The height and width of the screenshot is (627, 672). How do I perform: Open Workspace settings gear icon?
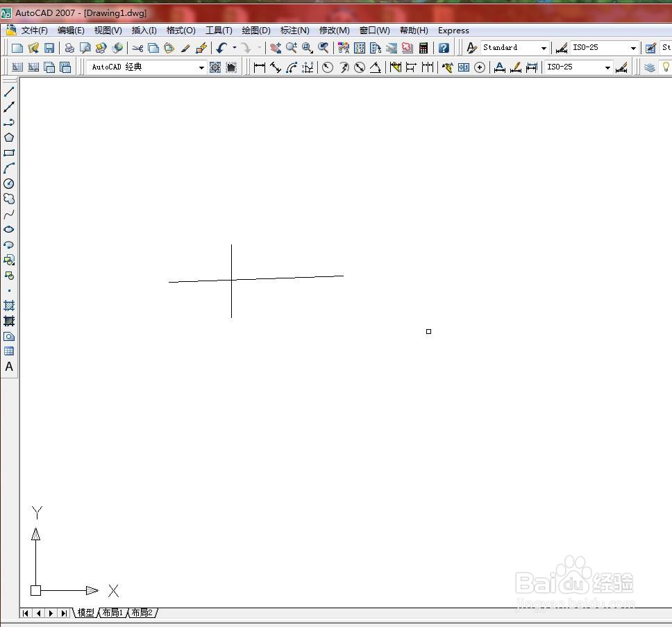(x=215, y=67)
